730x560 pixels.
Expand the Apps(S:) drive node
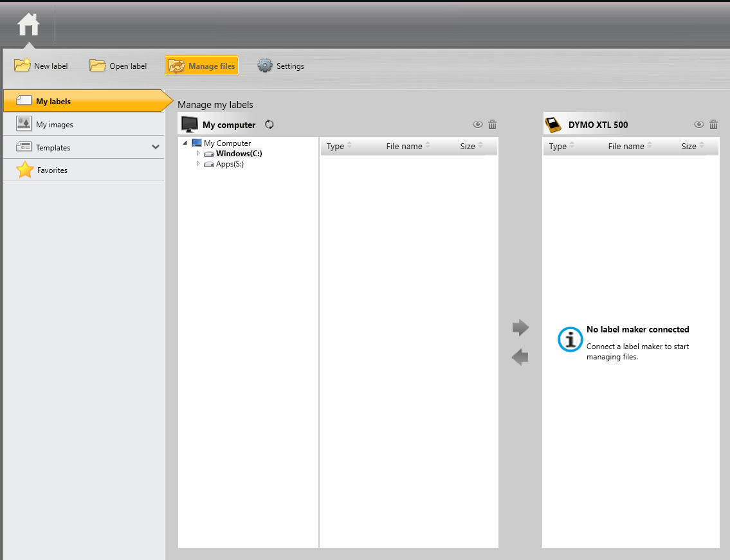pyautogui.click(x=198, y=164)
